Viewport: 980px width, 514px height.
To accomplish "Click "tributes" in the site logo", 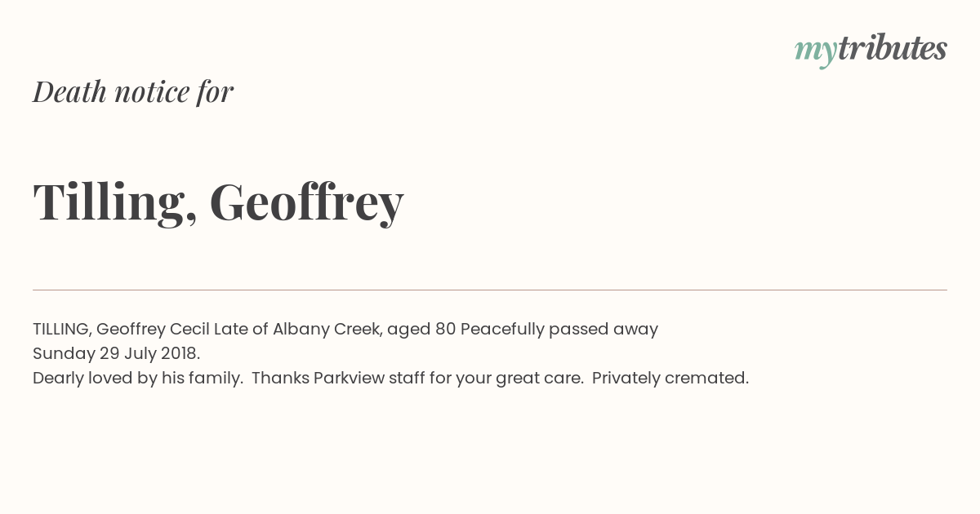I will click(892, 48).
